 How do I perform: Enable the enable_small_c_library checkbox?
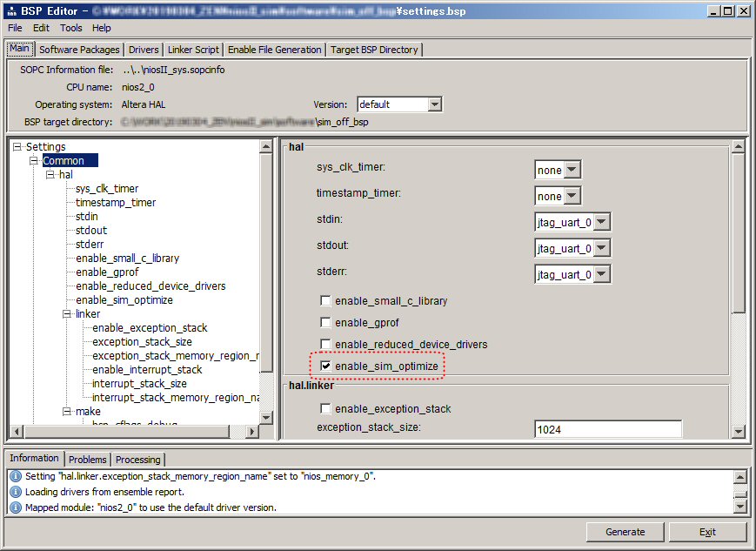[x=325, y=301]
